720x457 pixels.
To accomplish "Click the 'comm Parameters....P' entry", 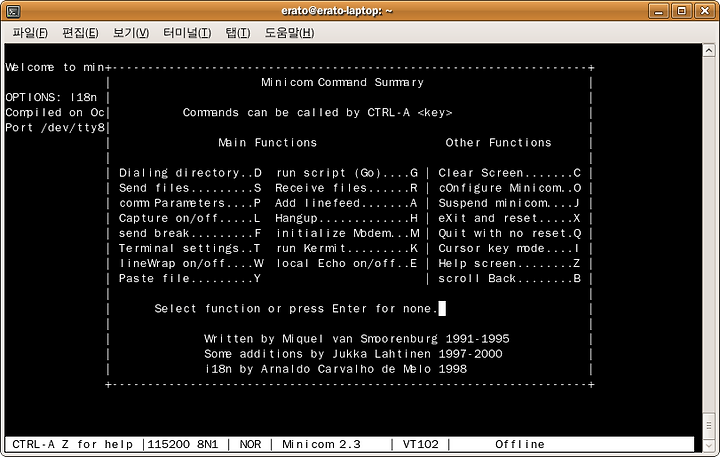I will click(x=190, y=203).
